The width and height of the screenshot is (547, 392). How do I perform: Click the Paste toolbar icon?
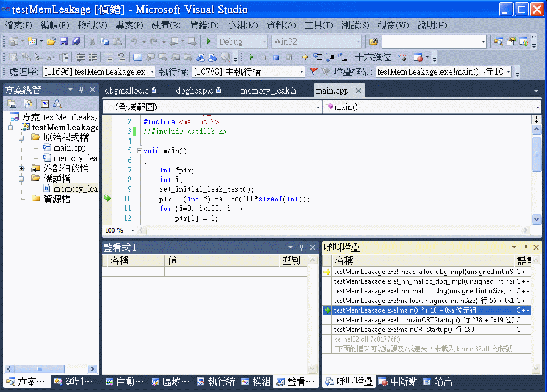[x=117, y=42]
